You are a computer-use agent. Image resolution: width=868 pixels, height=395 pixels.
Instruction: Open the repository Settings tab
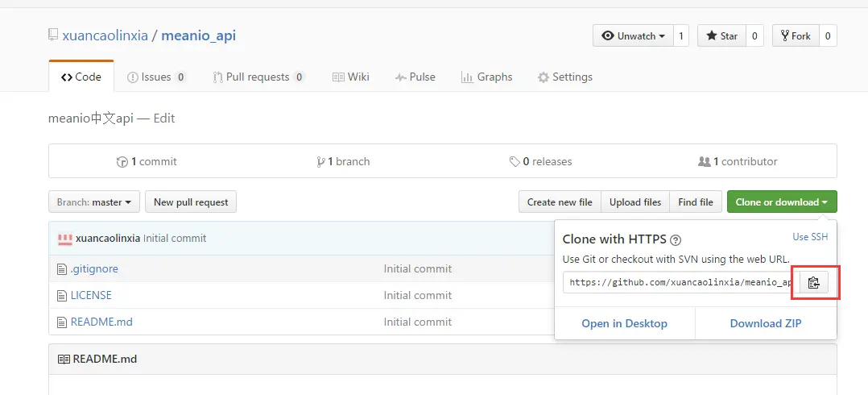pos(564,77)
